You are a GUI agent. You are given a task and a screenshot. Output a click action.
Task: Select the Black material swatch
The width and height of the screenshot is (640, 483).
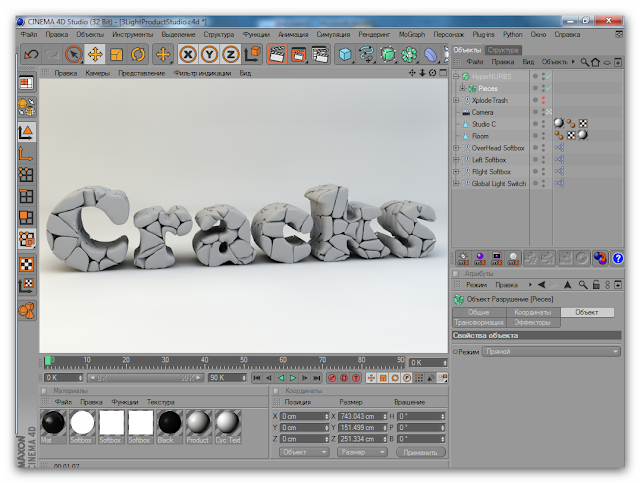point(169,423)
